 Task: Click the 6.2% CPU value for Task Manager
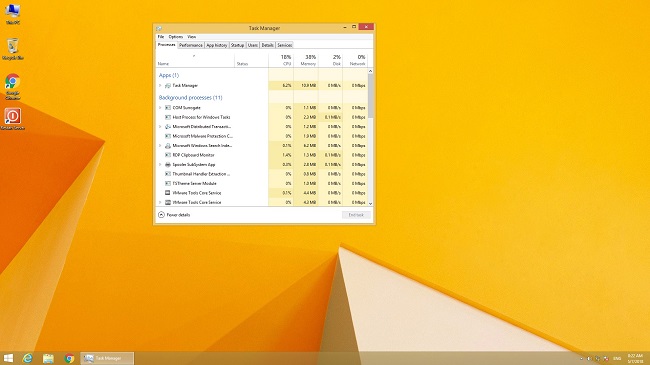click(287, 85)
